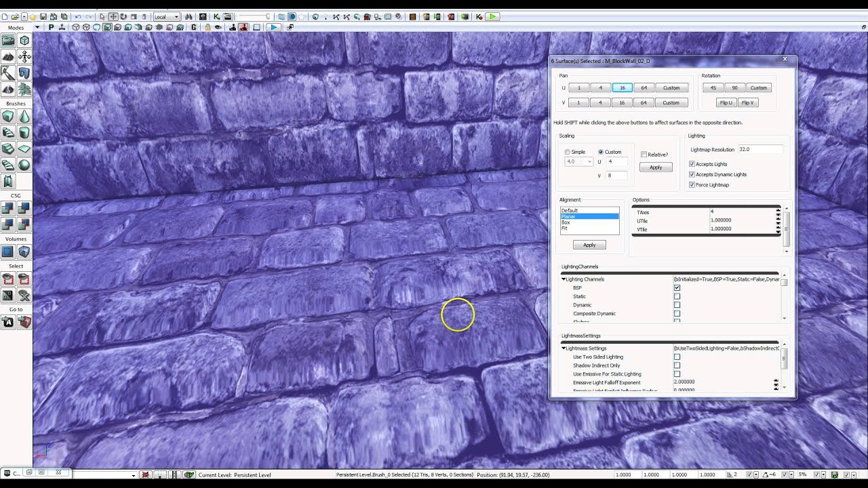The width and height of the screenshot is (868, 488).
Task: Select Custom scaling radio button
Action: point(601,152)
